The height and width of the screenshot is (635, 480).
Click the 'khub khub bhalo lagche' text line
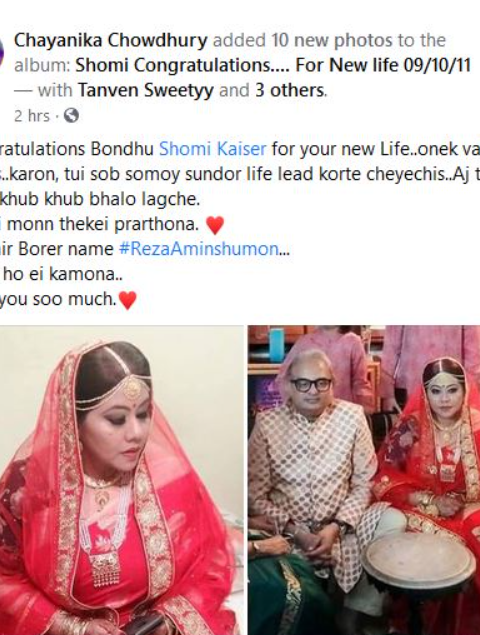tap(100, 199)
